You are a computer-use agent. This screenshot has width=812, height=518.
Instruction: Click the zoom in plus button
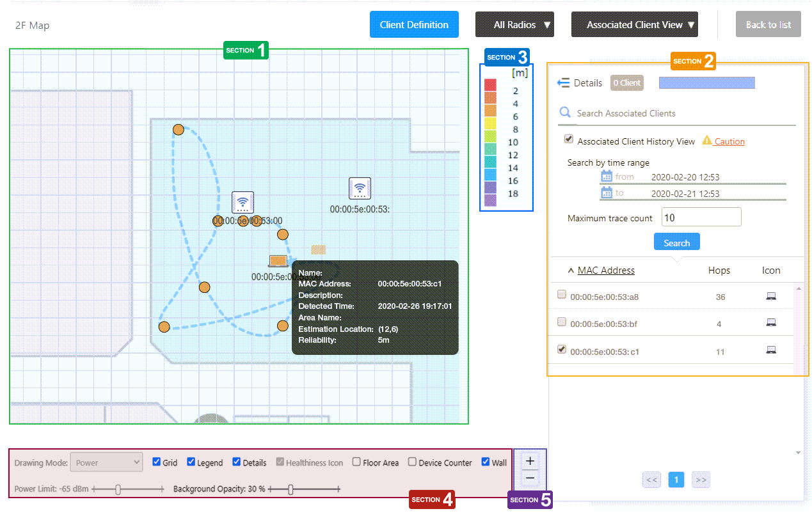(x=530, y=461)
